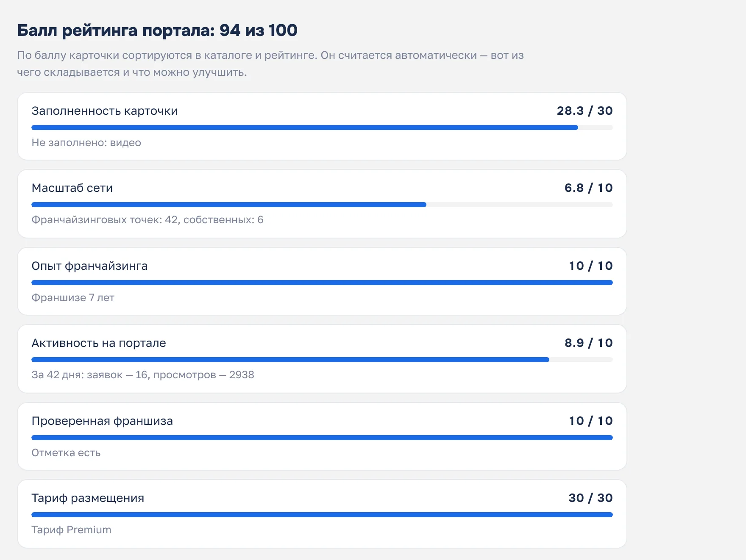This screenshot has height=560, width=746.
Task: Select the "Проверенная франшиза" label
Action: click(x=102, y=421)
